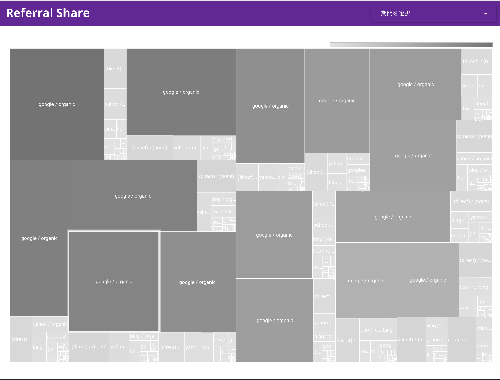Select google / organic tile right of outlined tile
Screen dimensions: 500x380
[198, 282]
